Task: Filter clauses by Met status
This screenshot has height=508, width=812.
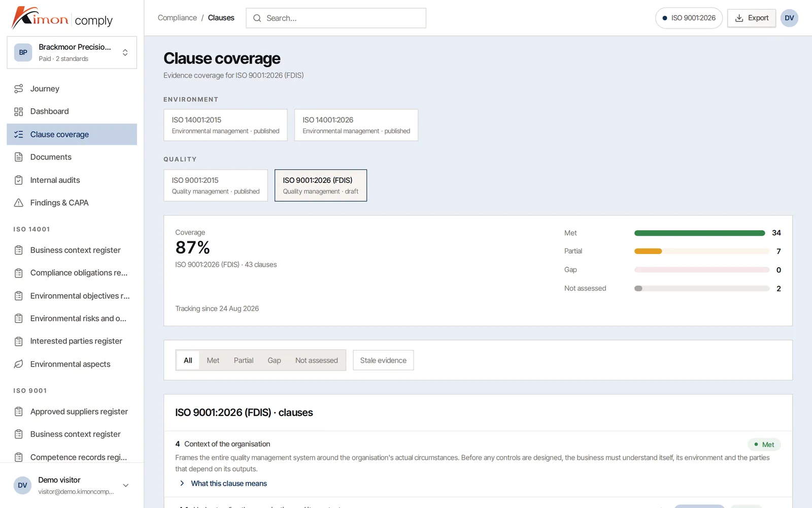Action: (213, 360)
